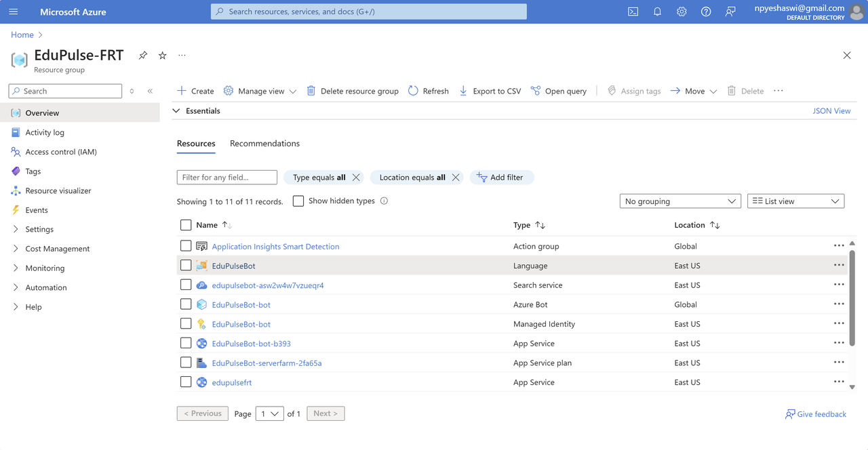Open the page number dropdown

[x=269, y=413]
